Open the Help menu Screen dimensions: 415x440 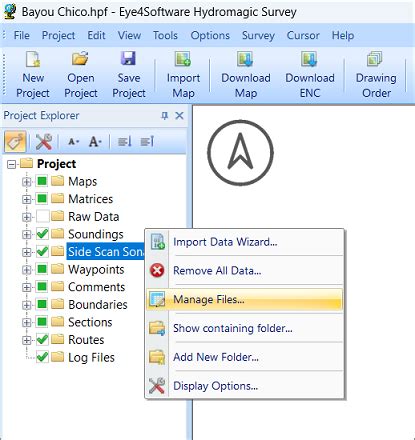tap(343, 35)
